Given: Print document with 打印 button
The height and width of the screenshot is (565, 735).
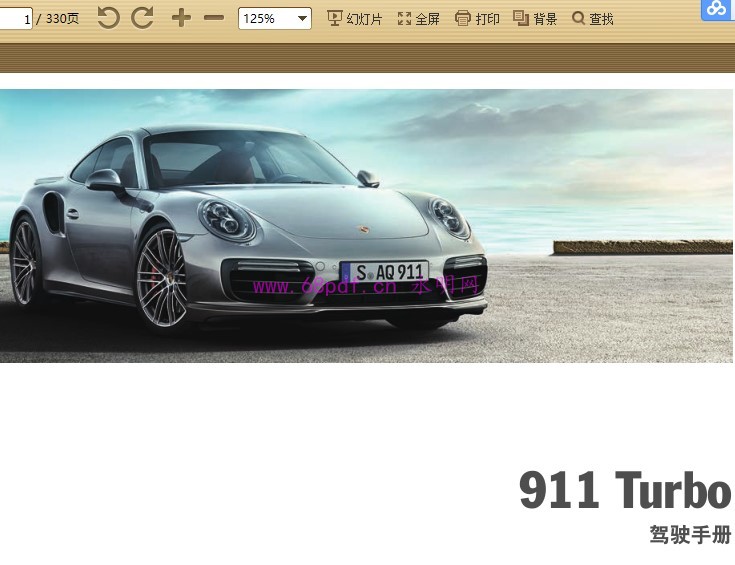Looking at the screenshot, I should 477,19.
